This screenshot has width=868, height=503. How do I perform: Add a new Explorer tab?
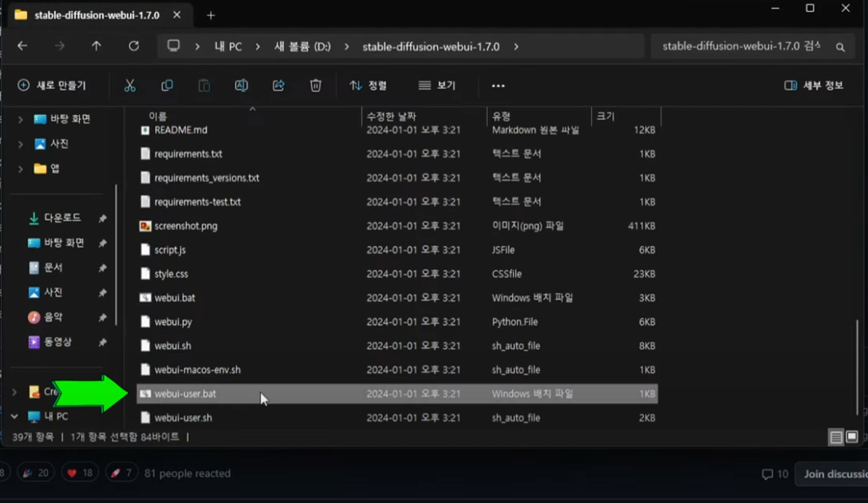[x=211, y=15]
